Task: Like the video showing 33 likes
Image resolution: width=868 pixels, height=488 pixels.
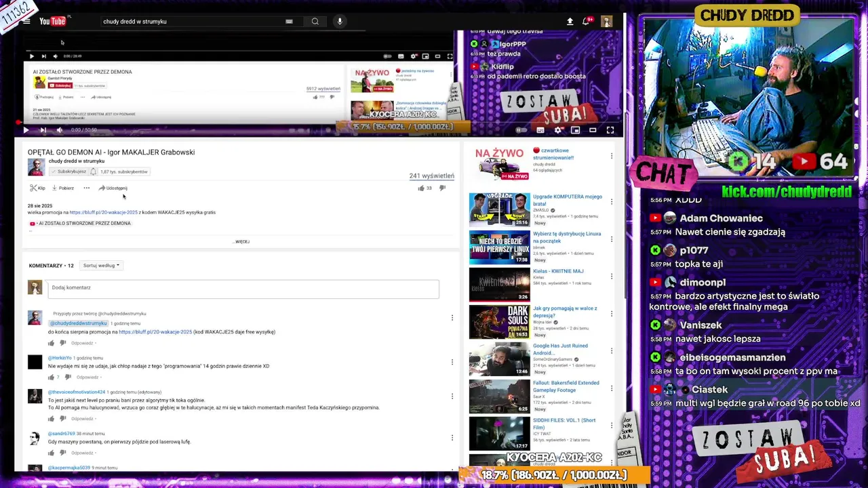Action: click(x=425, y=188)
